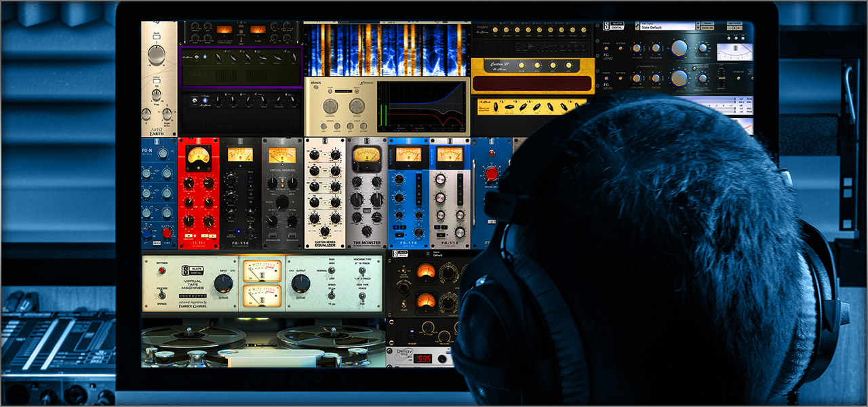868x407 pixels.
Task: Click the sensitivity knob on Eiosis de-esser
Action: tap(332, 107)
